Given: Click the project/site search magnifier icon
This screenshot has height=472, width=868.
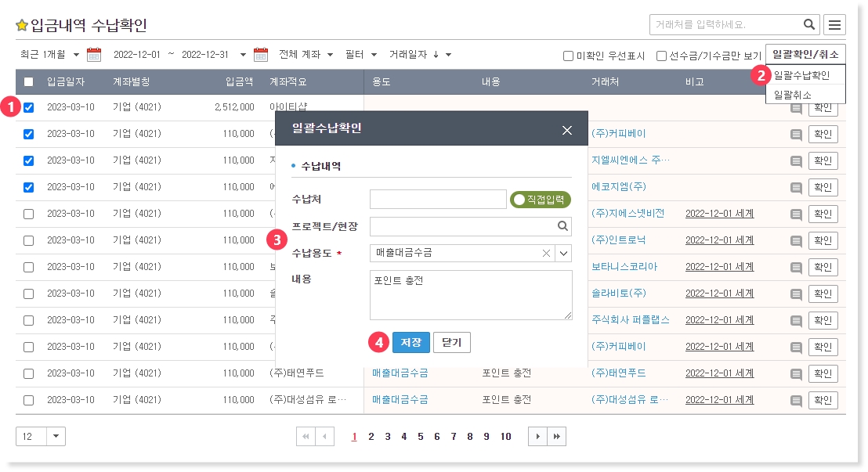Looking at the screenshot, I should (x=562, y=226).
